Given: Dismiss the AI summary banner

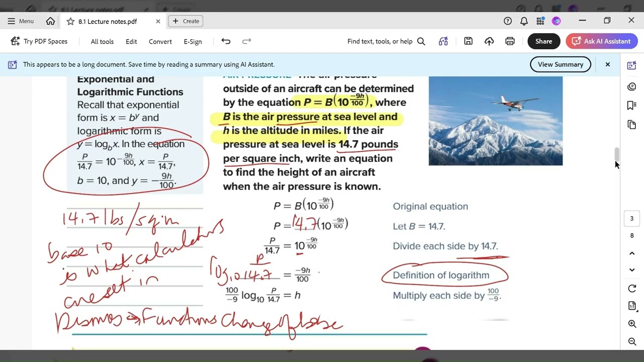Looking at the screenshot, I should [x=608, y=64].
